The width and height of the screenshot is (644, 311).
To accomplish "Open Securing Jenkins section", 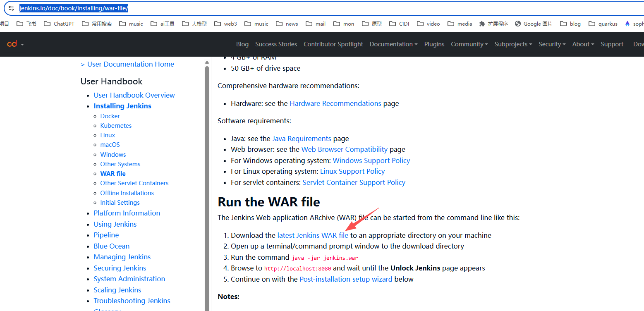I will coord(120,268).
